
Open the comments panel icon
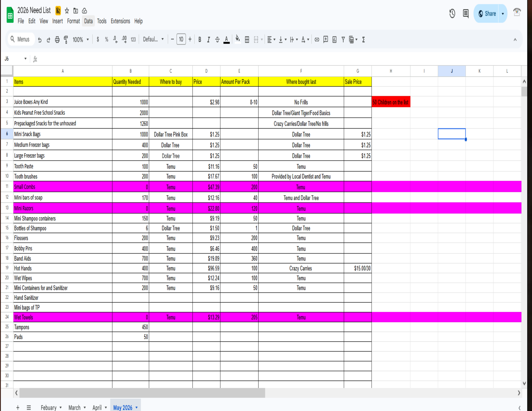click(x=466, y=14)
